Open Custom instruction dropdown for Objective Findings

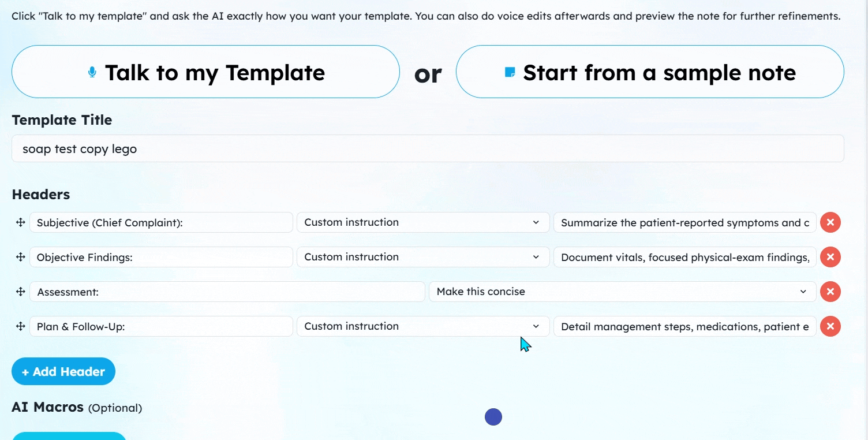[423, 257]
